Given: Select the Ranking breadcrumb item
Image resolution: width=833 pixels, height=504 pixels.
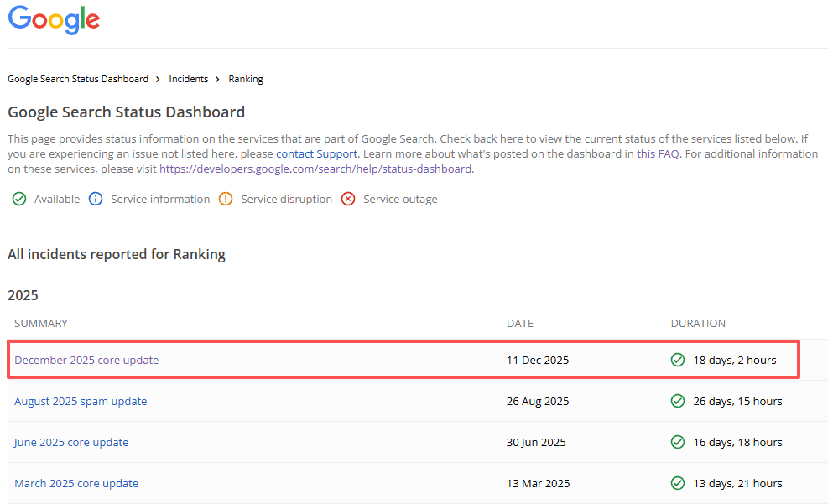Looking at the screenshot, I should click(246, 79).
